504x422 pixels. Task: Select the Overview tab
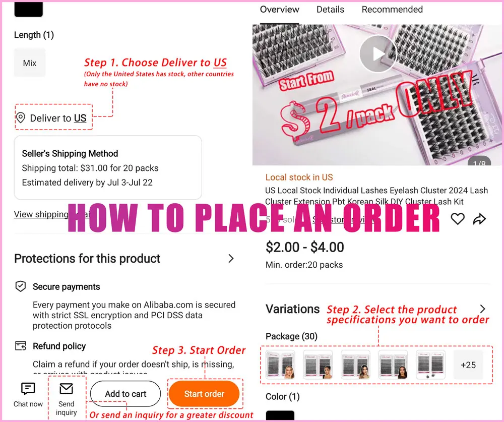[x=280, y=10]
